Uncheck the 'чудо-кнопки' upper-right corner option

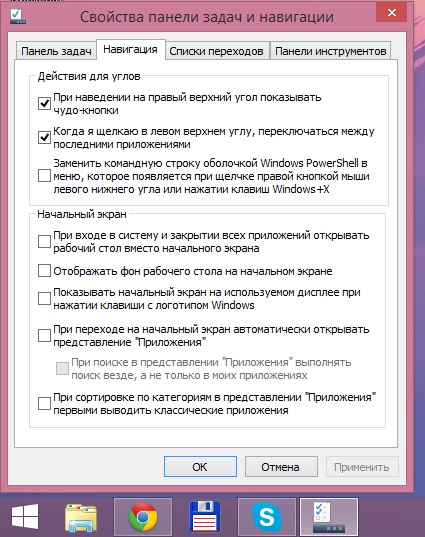44,103
